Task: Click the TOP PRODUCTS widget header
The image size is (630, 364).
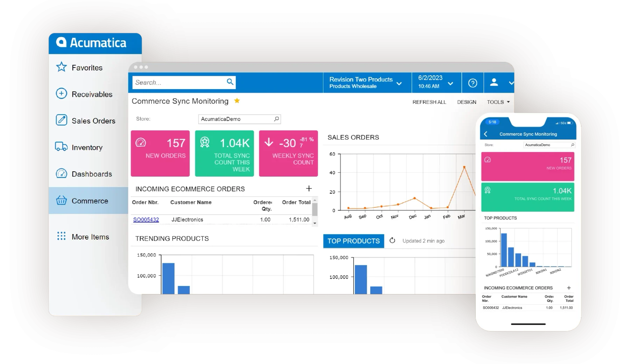Action: click(x=353, y=241)
